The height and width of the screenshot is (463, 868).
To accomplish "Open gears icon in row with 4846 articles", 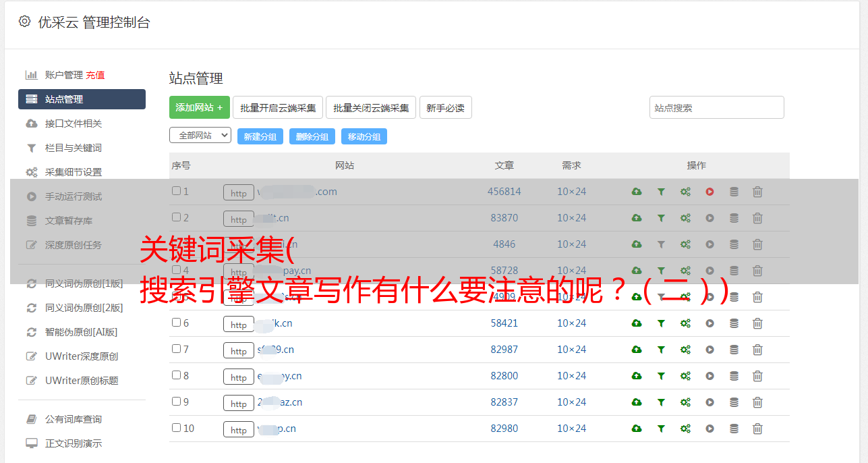I will coord(685,244).
